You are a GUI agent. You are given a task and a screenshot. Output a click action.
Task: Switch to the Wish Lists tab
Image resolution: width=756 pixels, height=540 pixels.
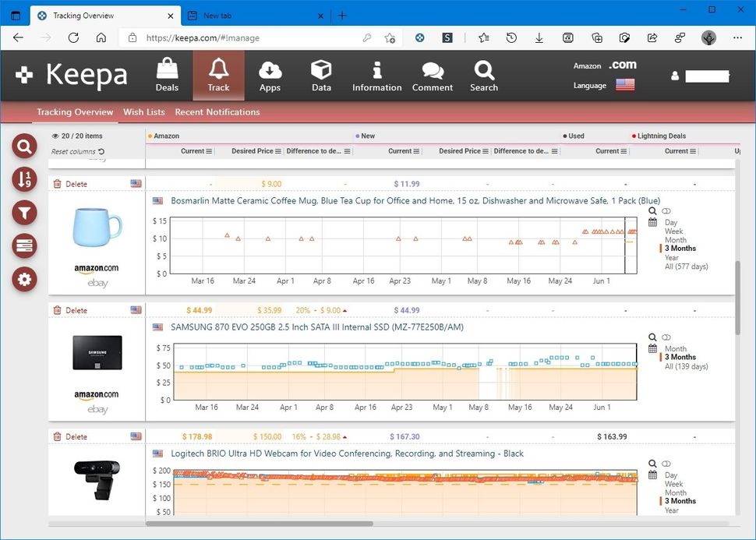[143, 112]
